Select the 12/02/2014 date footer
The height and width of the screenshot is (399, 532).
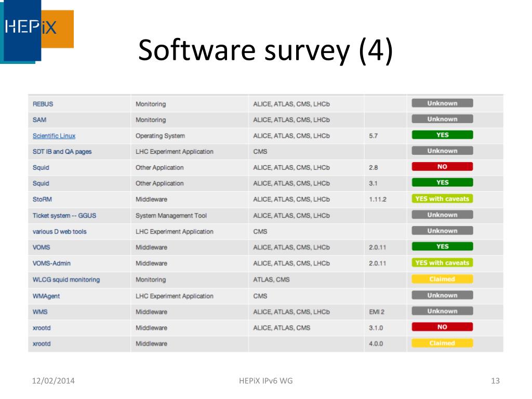(x=54, y=381)
